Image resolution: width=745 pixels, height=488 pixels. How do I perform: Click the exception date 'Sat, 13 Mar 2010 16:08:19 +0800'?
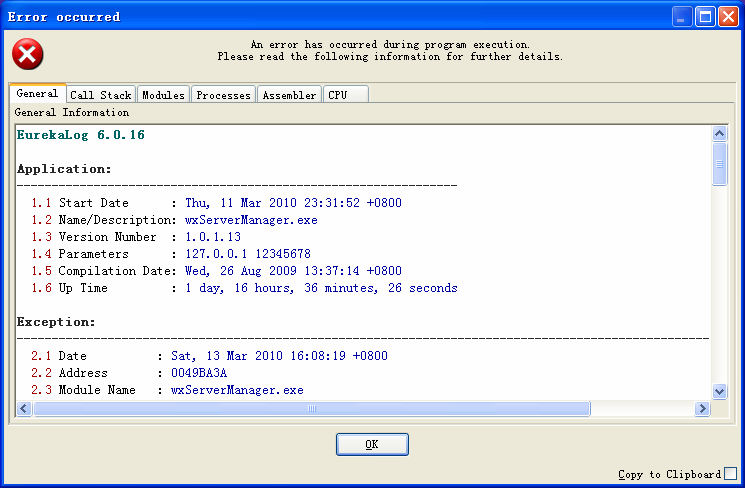tap(279, 356)
